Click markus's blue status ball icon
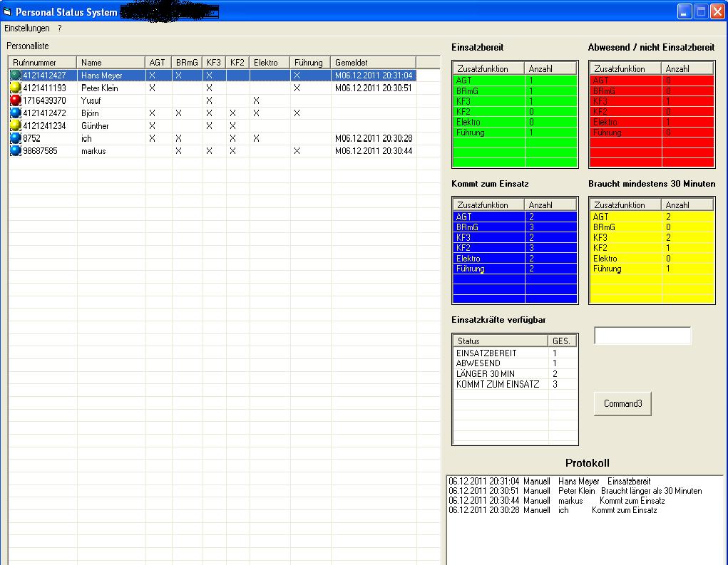This screenshot has width=728, height=565. tap(16, 151)
